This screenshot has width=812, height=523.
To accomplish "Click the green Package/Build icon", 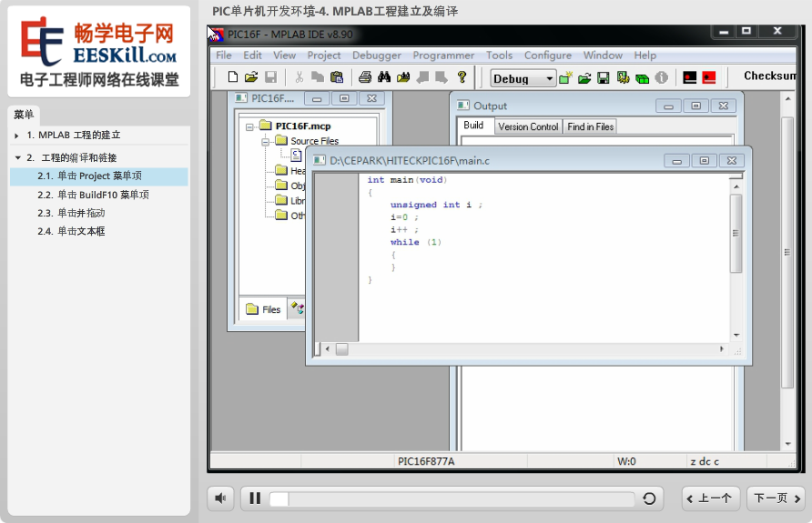I will 642,78.
